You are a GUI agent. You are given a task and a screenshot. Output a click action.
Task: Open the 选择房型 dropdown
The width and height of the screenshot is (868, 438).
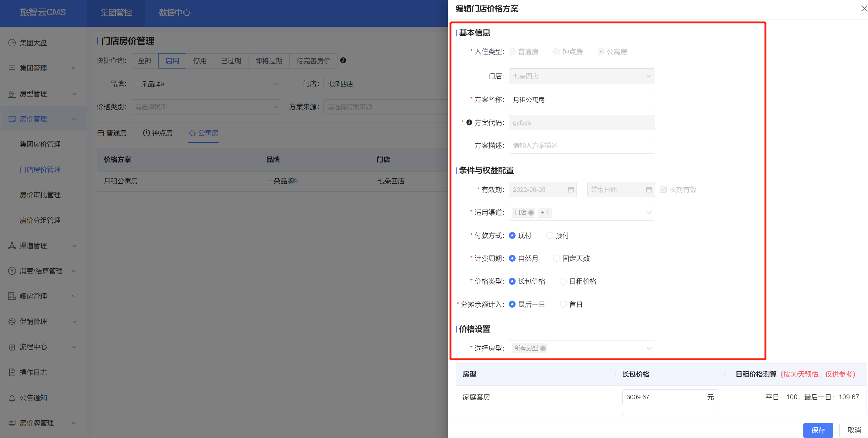coord(582,348)
